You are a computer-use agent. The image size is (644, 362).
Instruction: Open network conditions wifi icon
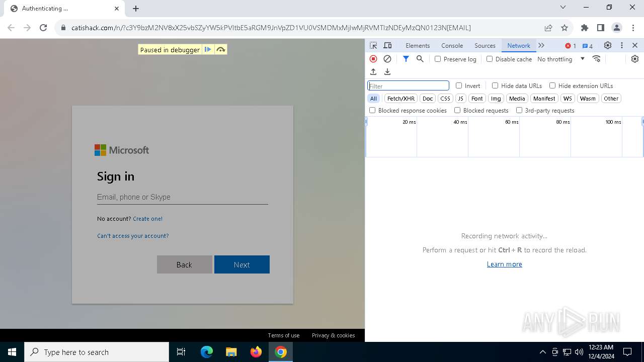(597, 59)
